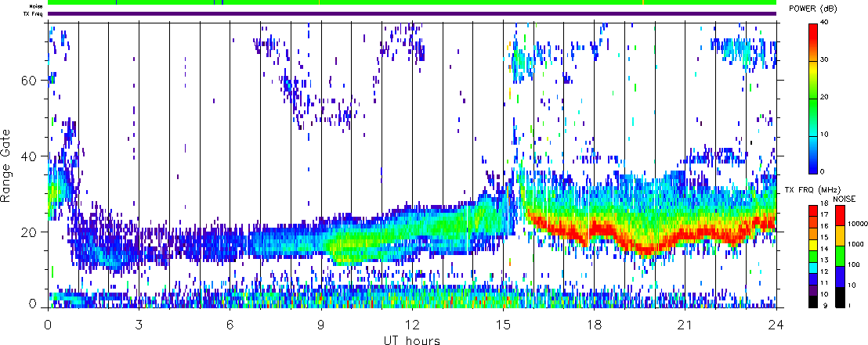Screen dimensions: 868x345
Task: Click the '60' tick on Range Gate axis
Action: pos(29,80)
